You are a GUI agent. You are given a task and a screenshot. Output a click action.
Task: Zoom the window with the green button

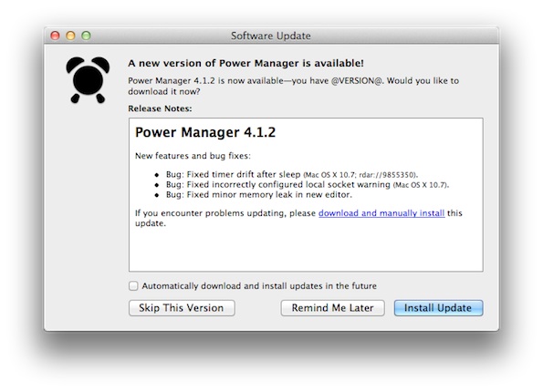click(86, 36)
